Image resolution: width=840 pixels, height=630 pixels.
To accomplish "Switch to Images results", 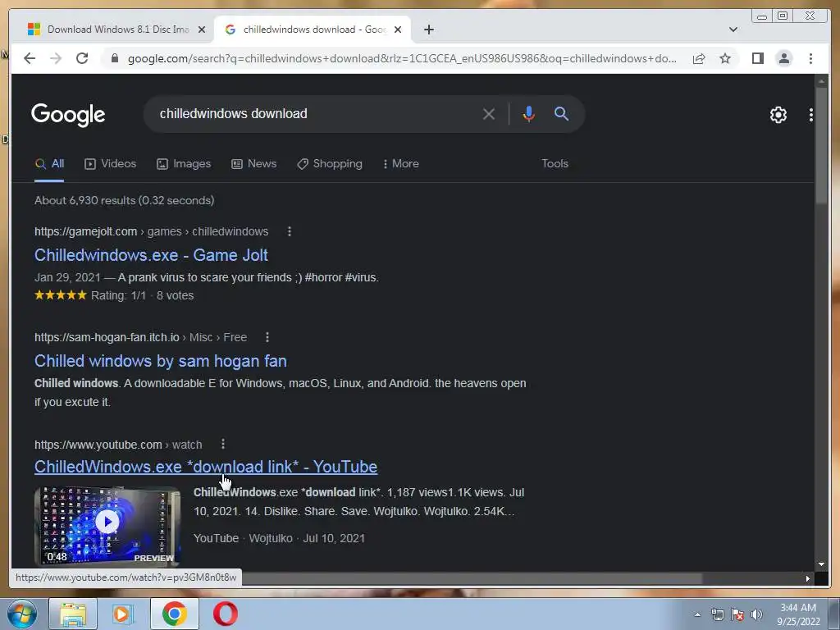I will pos(184,163).
